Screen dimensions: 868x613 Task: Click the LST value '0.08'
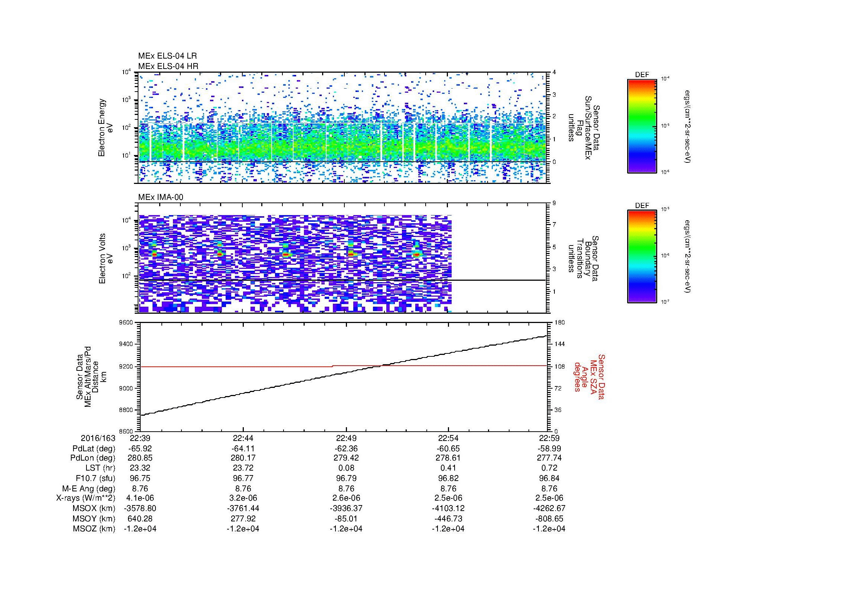point(346,468)
